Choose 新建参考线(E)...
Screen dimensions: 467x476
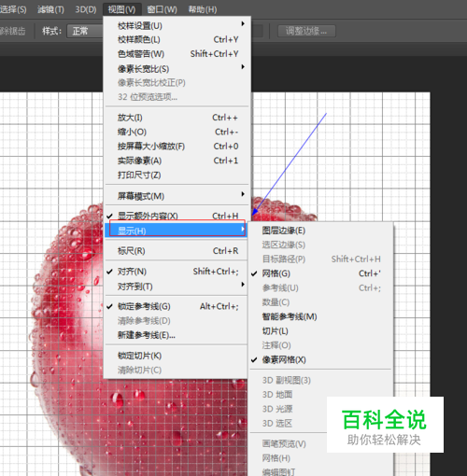pos(177,335)
